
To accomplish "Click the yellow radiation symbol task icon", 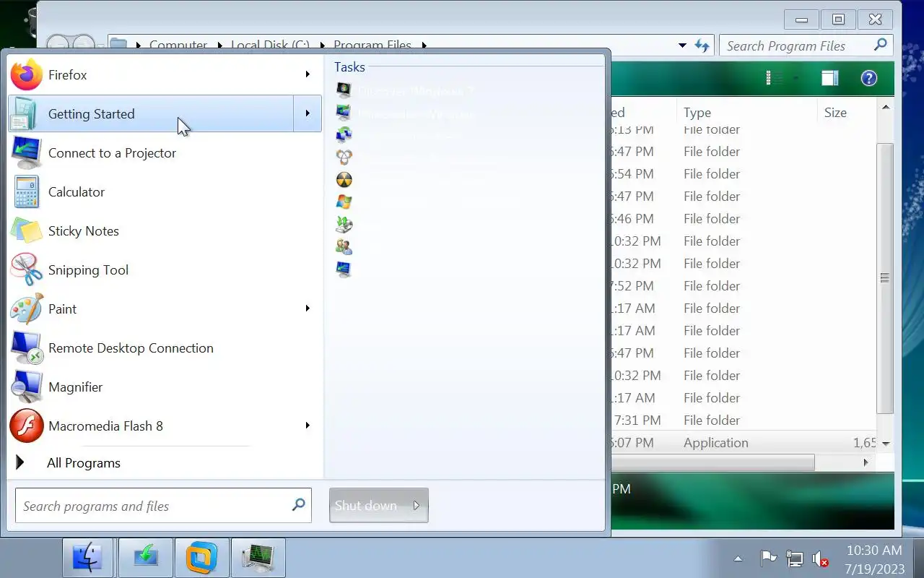I will pos(344,180).
